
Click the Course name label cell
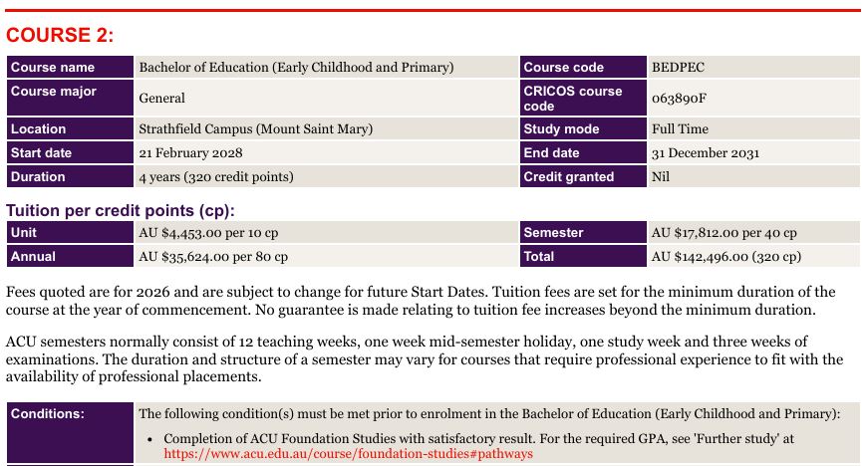point(70,67)
